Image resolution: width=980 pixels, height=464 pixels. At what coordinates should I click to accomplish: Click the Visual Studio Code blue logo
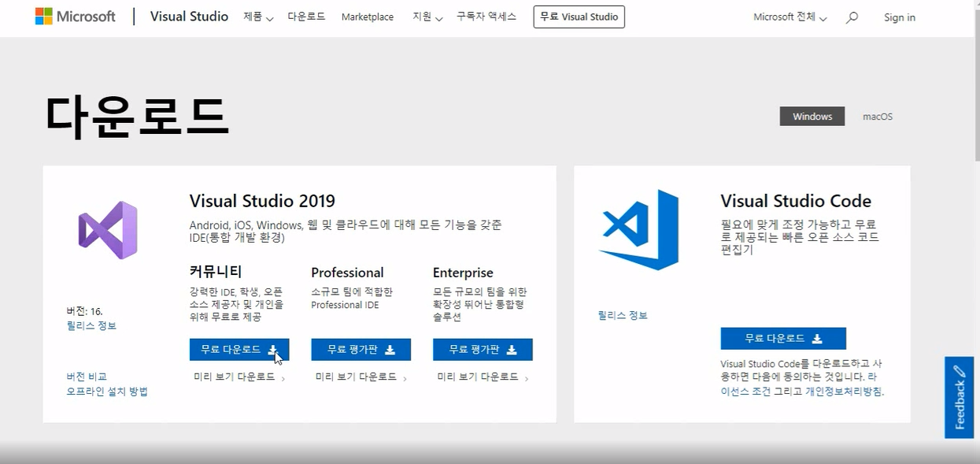click(638, 231)
